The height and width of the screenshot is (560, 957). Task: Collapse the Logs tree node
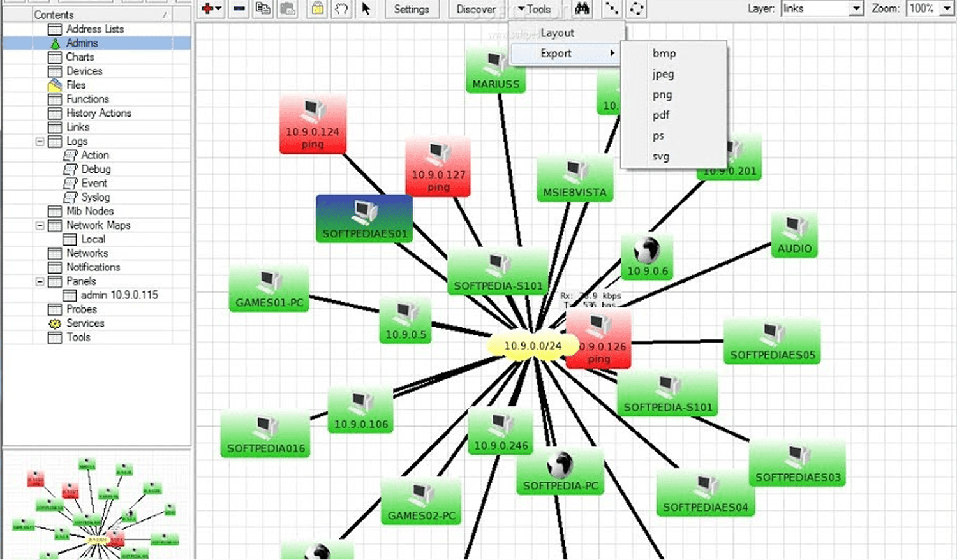pyautogui.click(x=40, y=141)
